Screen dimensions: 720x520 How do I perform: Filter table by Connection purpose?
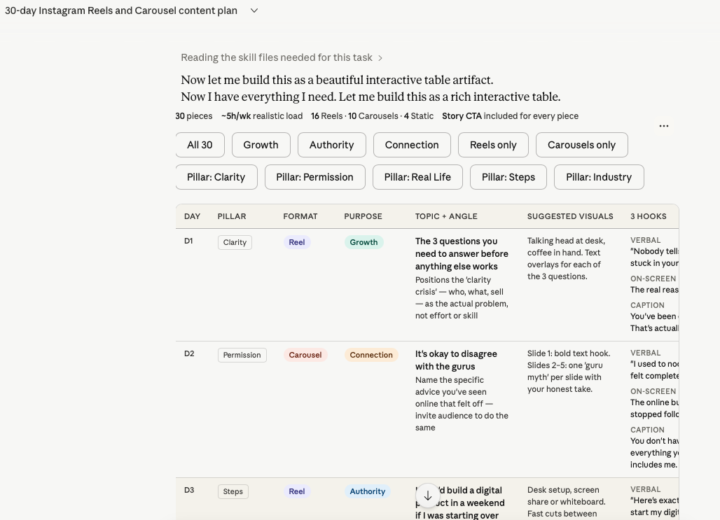(x=412, y=145)
